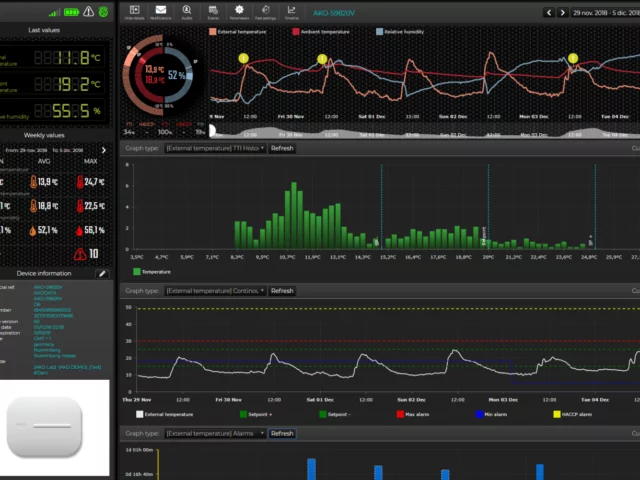Click the Last values panel header
The image size is (640, 480).
coord(44,30)
